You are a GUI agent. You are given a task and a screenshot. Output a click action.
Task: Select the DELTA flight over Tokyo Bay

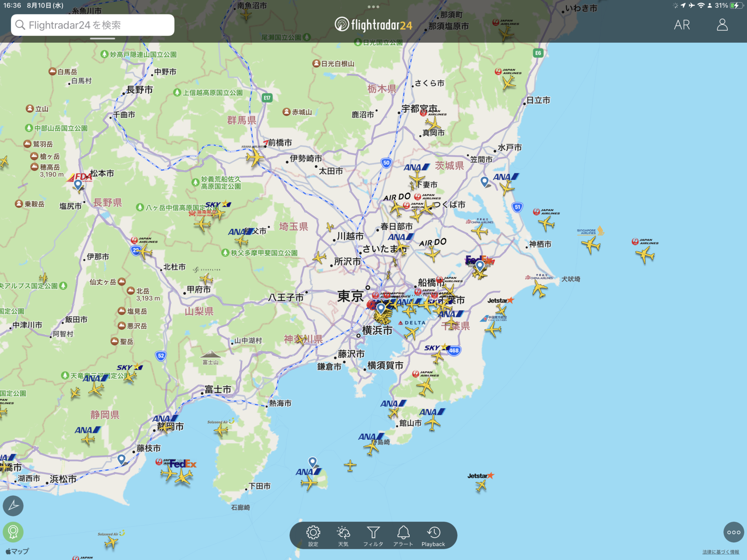[411, 333]
